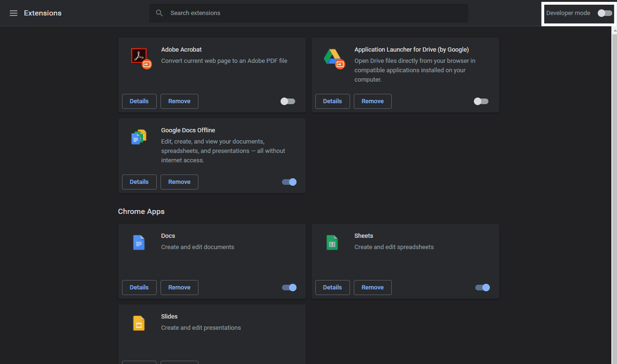The width and height of the screenshot is (617, 364).
Task: Click the search magnifier icon
Action: (x=160, y=13)
